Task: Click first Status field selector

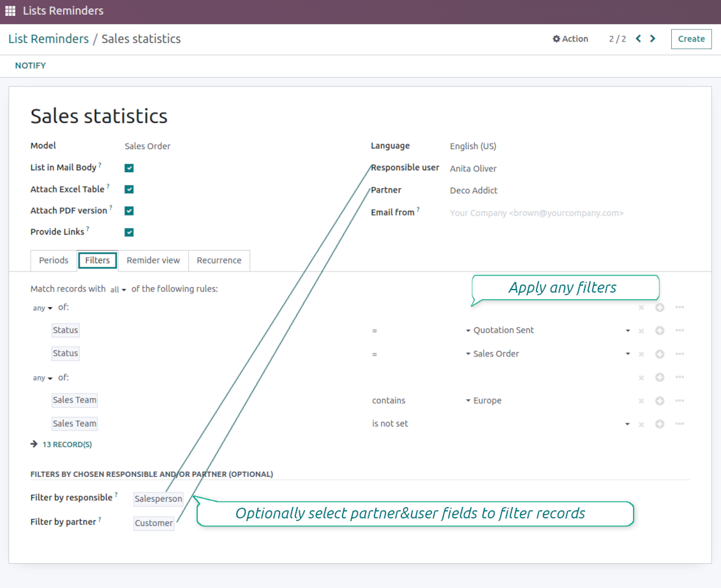Action: pos(65,330)
